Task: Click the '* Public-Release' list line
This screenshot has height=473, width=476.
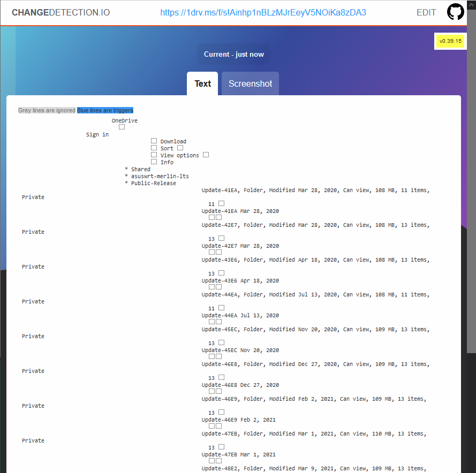Action: tap(150, 183)
